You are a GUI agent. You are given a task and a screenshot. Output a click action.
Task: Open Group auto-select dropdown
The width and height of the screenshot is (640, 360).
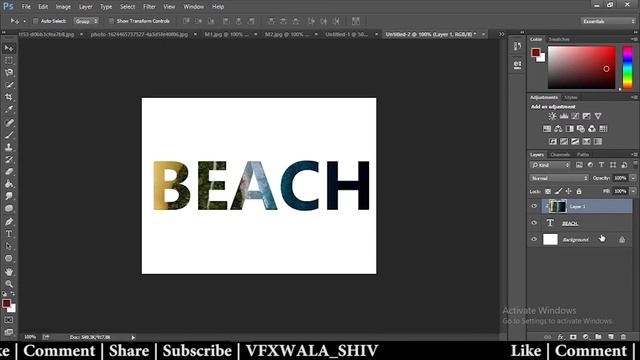coord(86,21)
